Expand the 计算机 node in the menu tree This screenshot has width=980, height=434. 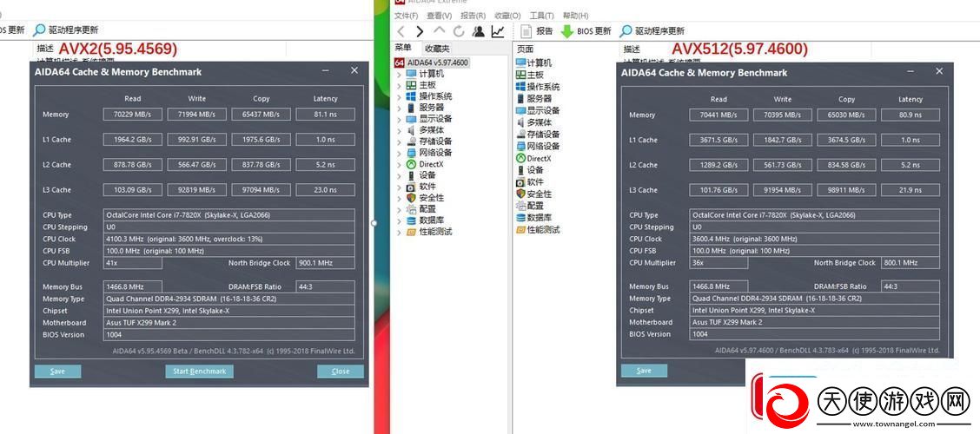click(400, 74)
